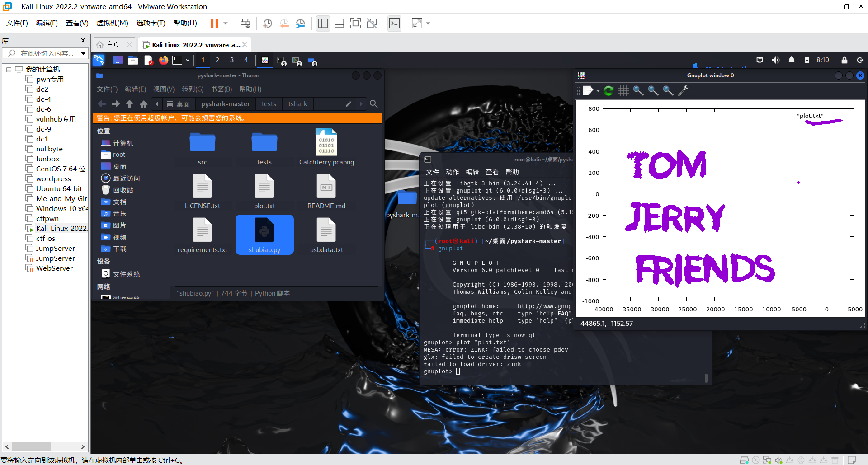The width and height of the screenshot is (868, 465).
Task: Close the 库 library panel
Action: coord(83,41)
